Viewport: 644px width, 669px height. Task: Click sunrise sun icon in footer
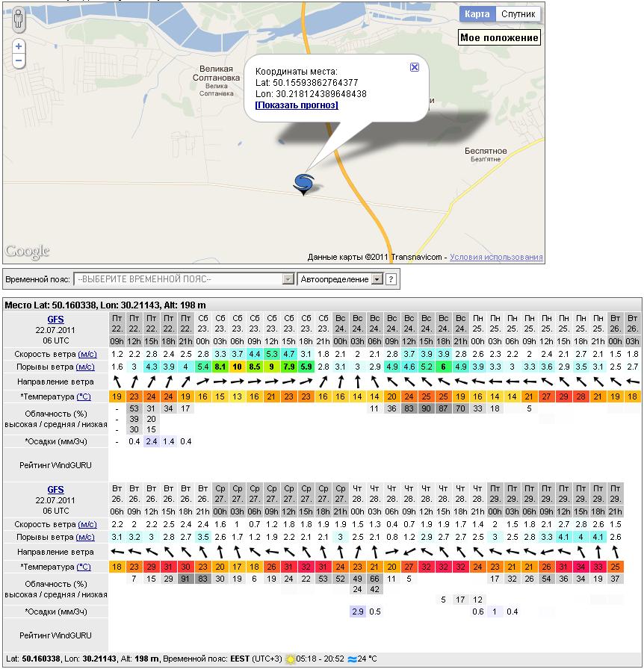(290, 659)
